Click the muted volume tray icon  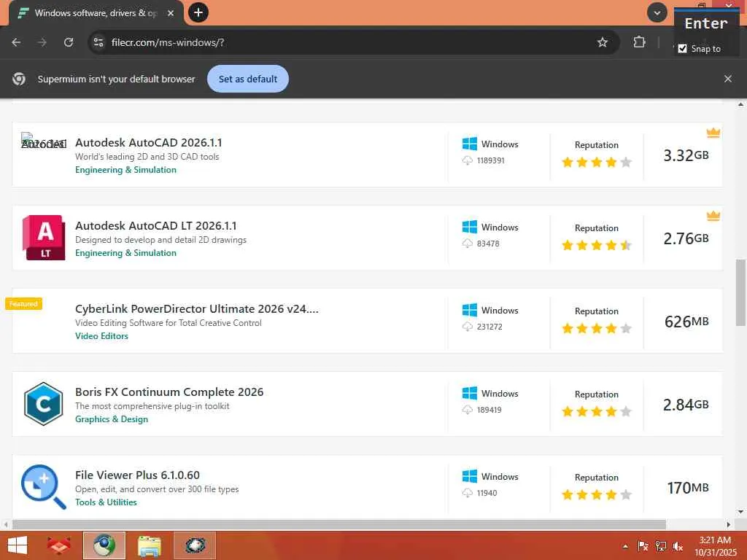pos(678,546)
